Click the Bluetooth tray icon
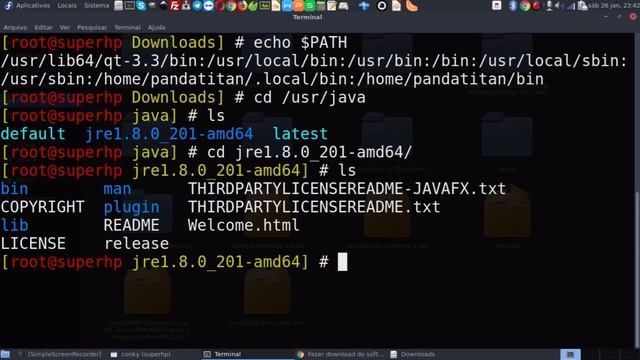The height and width of the screenshot is (360, 640). pos(513,6)
